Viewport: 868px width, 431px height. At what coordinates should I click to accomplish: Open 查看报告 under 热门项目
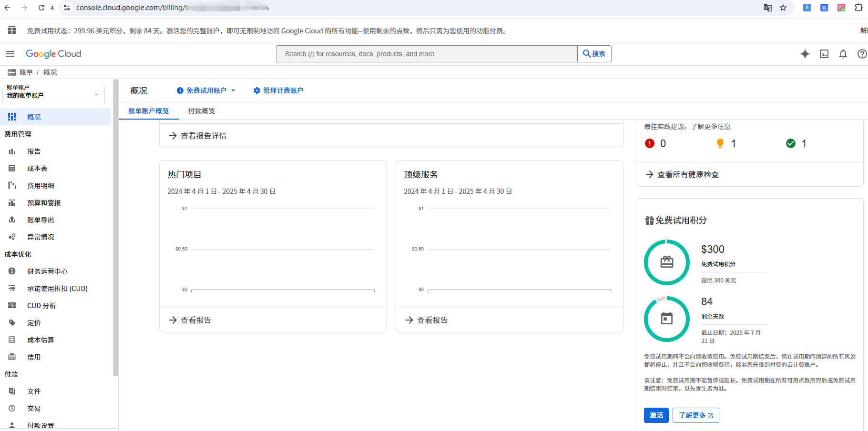191,320
